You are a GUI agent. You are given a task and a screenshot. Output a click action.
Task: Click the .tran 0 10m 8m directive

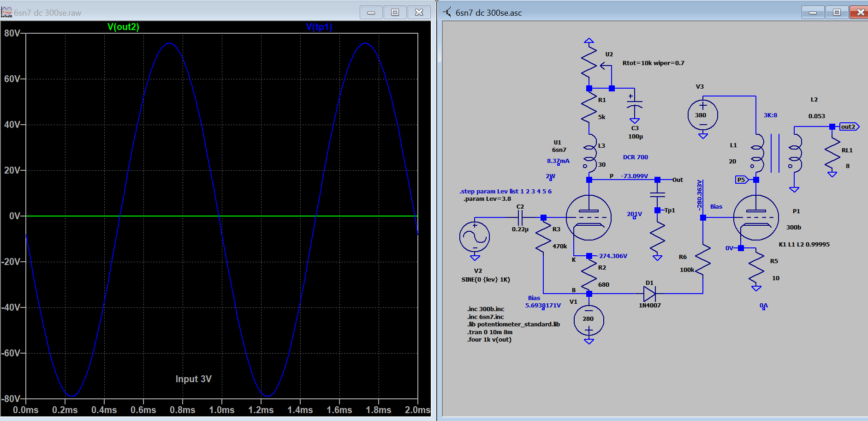point(490,332)
